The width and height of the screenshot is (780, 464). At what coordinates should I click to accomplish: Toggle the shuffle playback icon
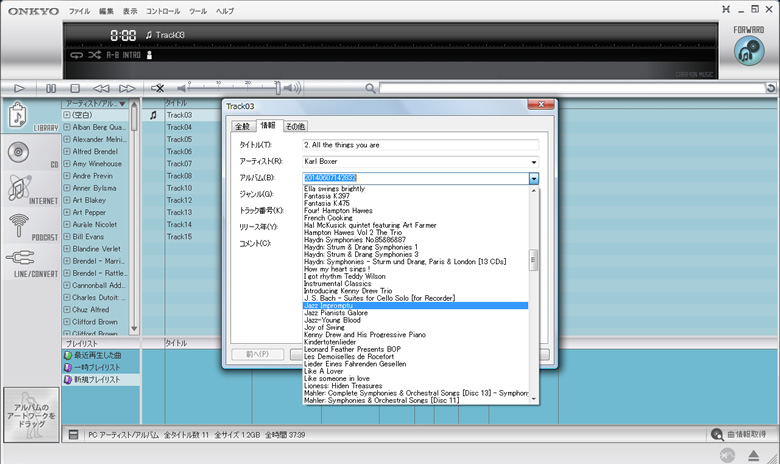(95, 55)
